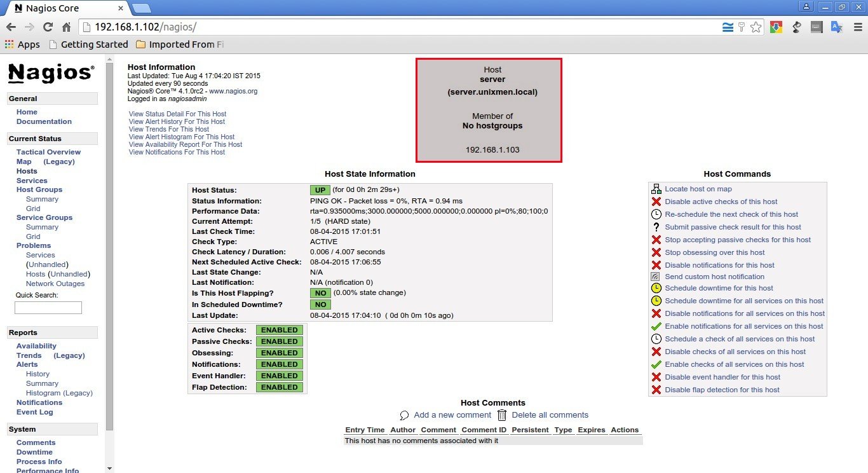Open the Getting Started bookmark
The width and height of the screenshot is (868, 473).
[x=88, y=45]
